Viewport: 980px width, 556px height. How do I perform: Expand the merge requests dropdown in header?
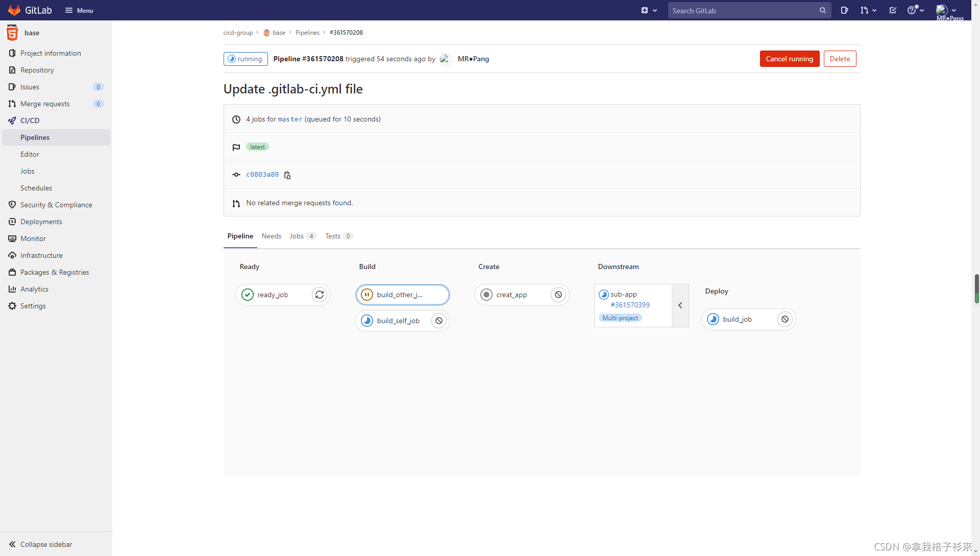pos(868,10)
